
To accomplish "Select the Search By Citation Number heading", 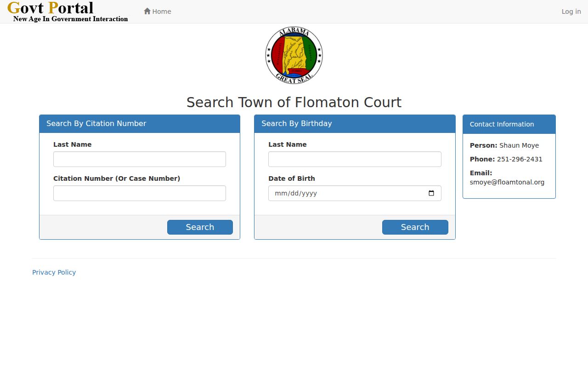I will pos(96,123).
